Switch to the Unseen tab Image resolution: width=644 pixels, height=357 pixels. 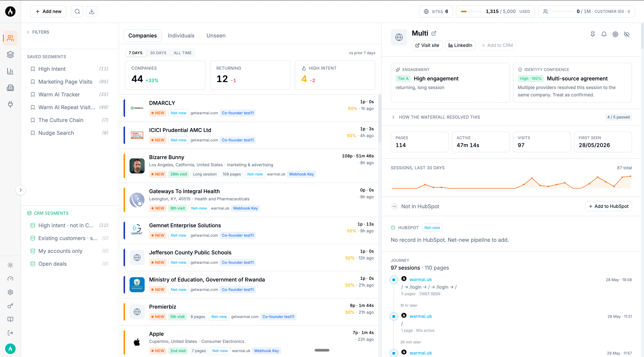(216, 36)
